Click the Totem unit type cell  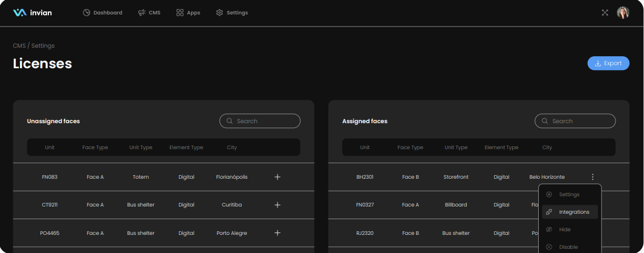pos(141,177)
